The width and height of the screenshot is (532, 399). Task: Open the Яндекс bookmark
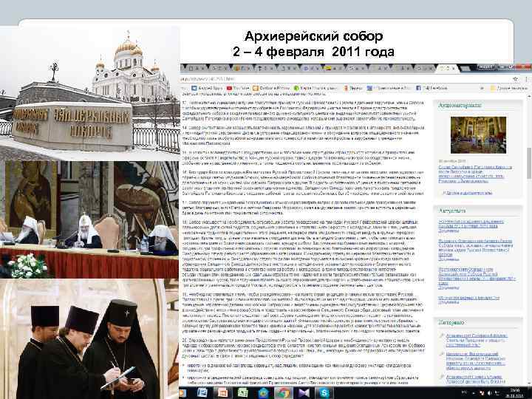point(353,88)
